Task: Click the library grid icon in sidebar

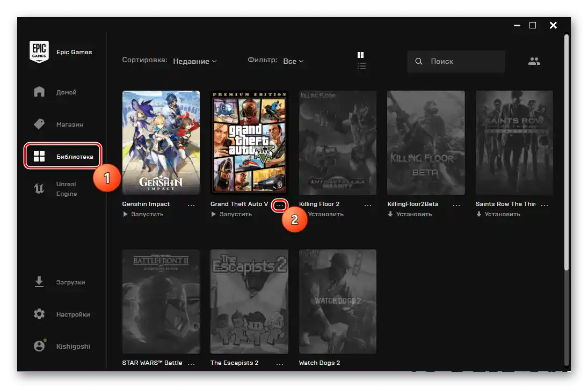Action: [39, 156]
